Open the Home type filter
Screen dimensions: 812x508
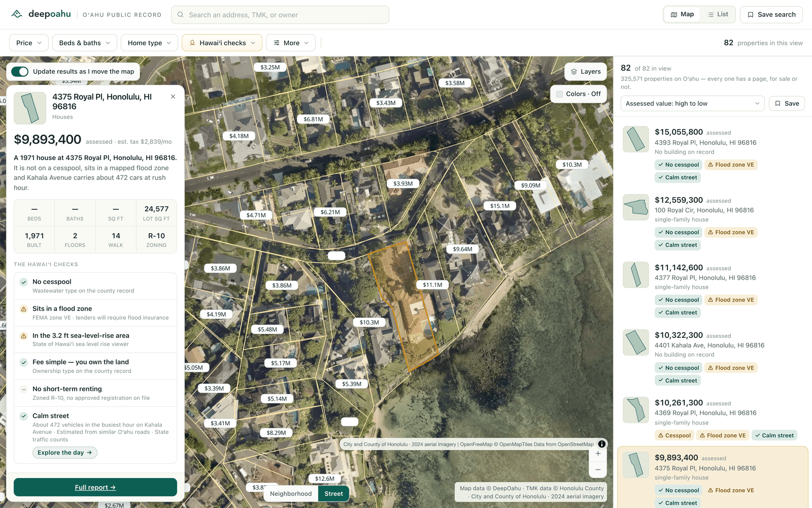click(149, 43)
